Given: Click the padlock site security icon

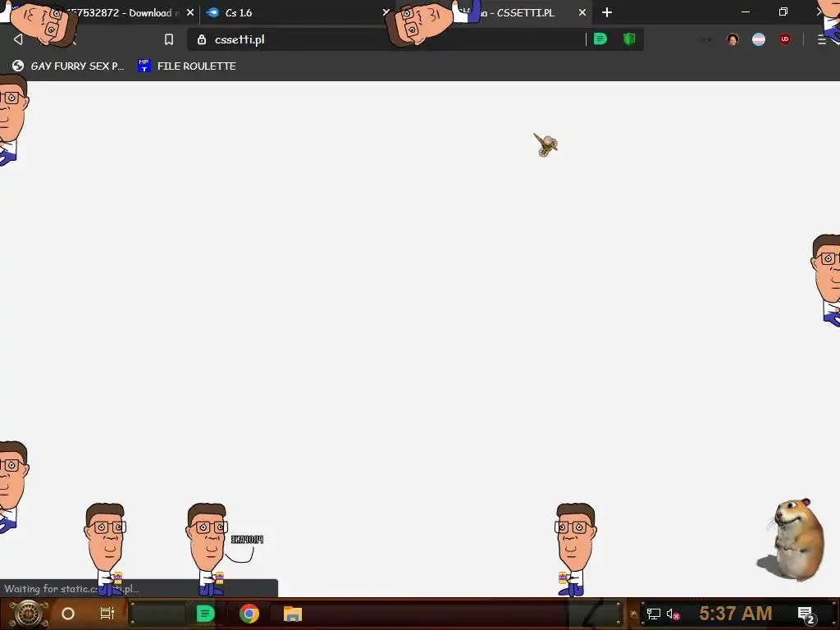Looking at the screenshot, I should point(202,39).
